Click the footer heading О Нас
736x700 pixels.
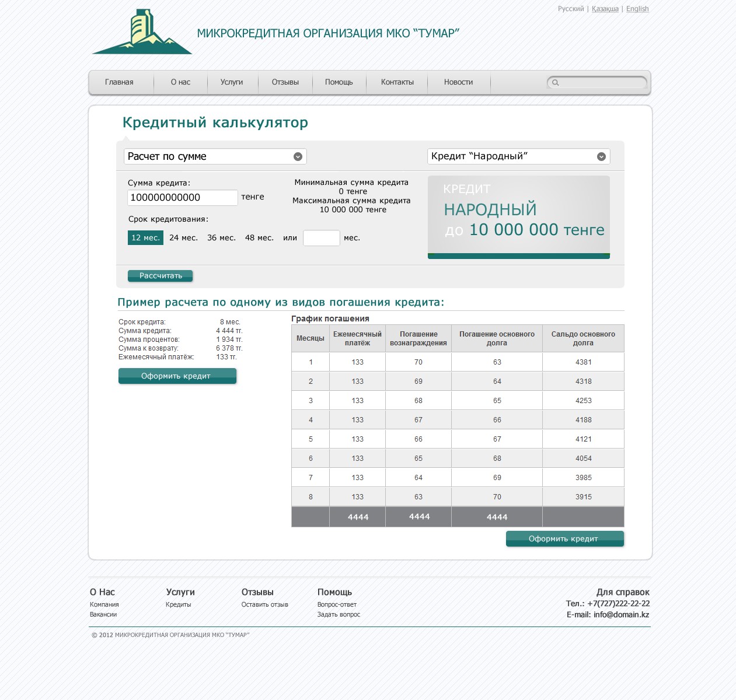(102, 592)
